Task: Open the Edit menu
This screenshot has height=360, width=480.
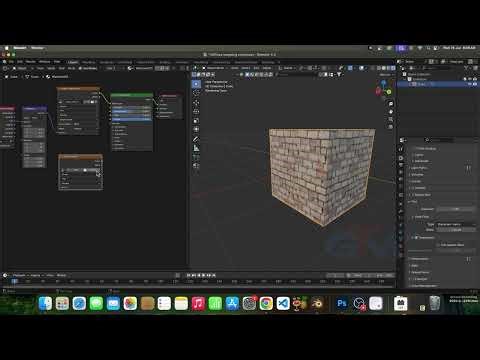Action: [x=20, y=62]
